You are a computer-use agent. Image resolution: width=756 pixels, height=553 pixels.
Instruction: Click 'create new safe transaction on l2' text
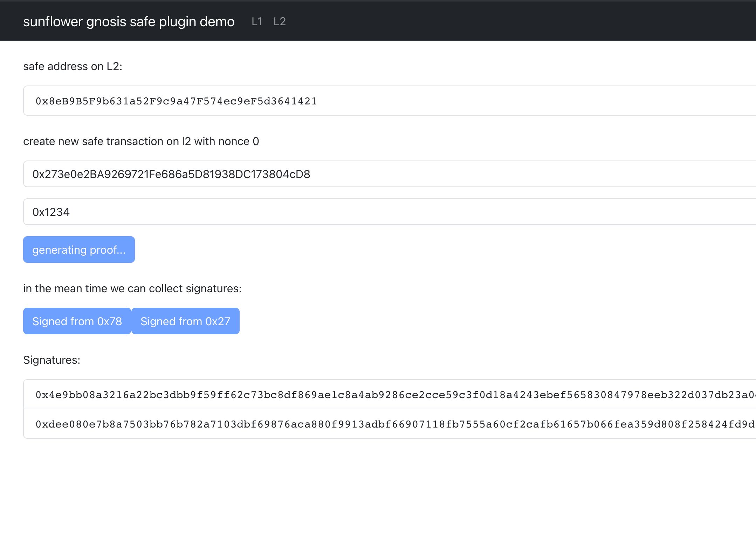coord(107,141)
